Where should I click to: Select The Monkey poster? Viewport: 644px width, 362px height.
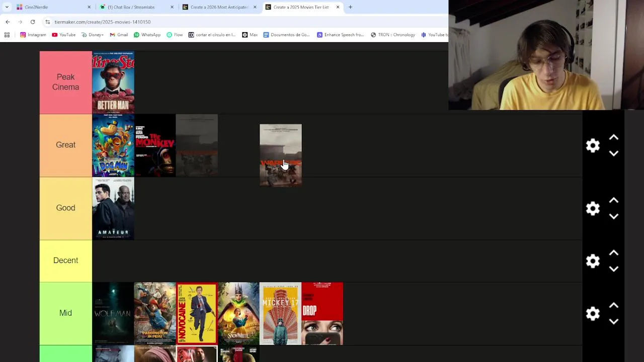pos(155,145)
